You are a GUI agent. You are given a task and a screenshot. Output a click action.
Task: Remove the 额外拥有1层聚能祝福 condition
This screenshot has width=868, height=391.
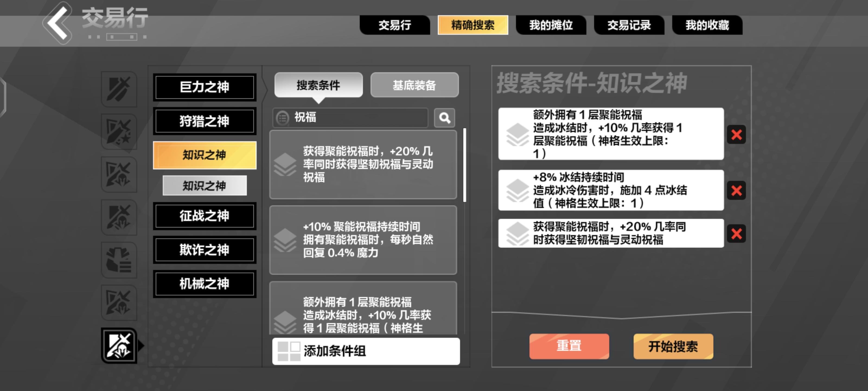point(736,134)
